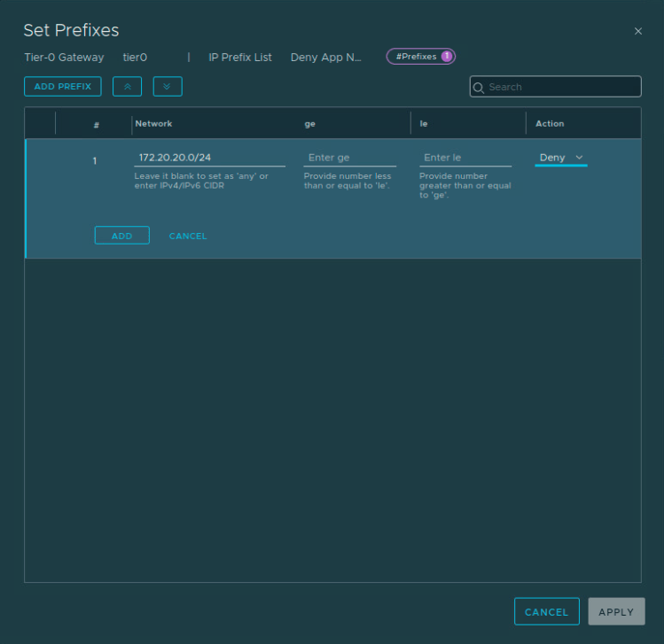664x644 pixels.
Task: Click the # column header
Action: (96, 125)
